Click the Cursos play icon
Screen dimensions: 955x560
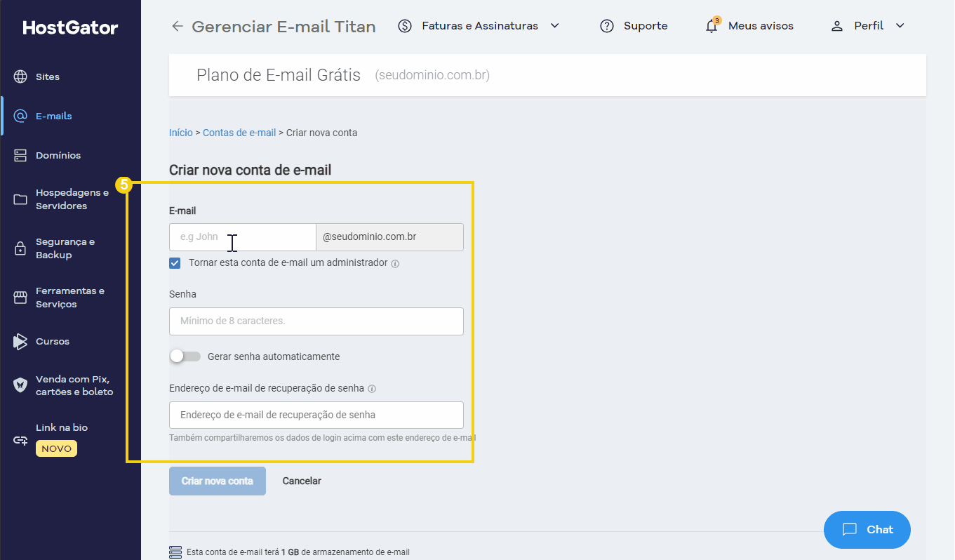[x=20, y=342]
